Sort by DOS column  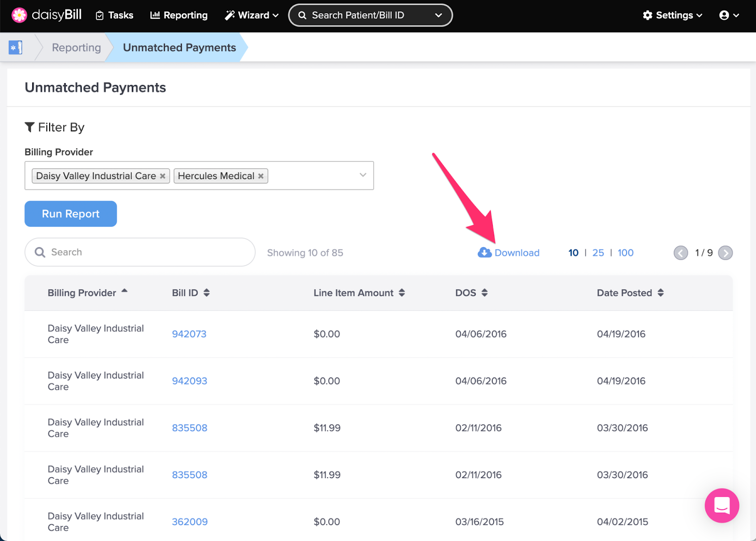[471, 292]
